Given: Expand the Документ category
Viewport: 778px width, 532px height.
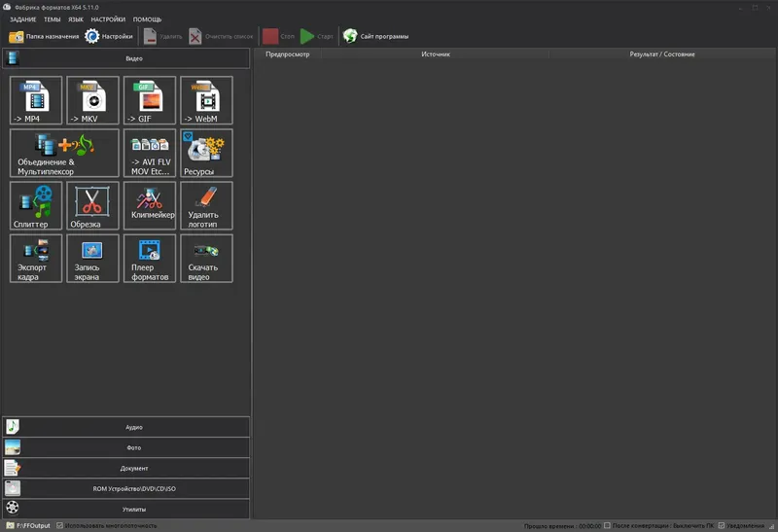Looking at the screenshot, I should click(x=126, y=468).
